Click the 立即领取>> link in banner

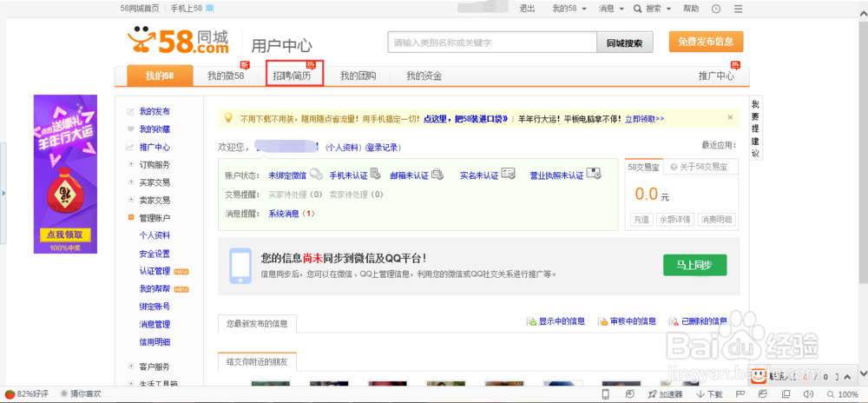(x=644, y=118)
